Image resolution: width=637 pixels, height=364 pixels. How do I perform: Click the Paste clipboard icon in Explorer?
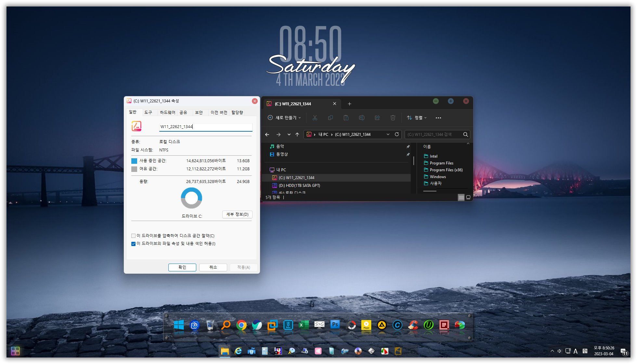(346, 118)
